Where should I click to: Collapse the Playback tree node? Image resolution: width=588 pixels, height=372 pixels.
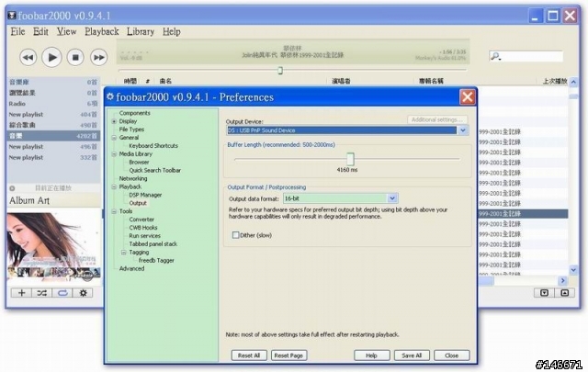114,186
